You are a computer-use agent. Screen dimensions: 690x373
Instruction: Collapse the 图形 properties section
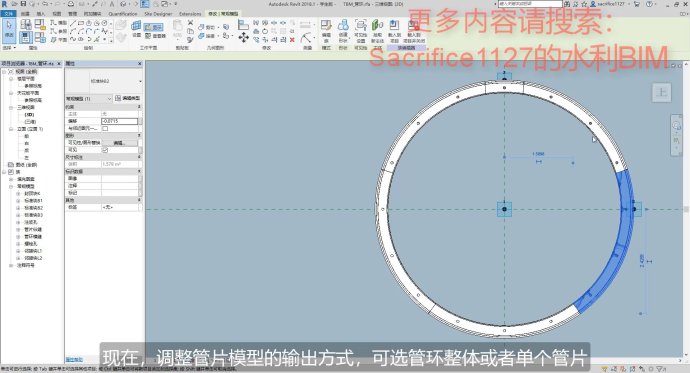coord(139,135)
